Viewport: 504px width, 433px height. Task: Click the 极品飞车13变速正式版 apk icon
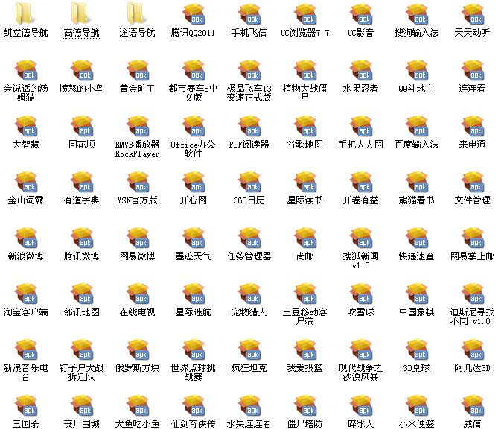tap(249, 70)
